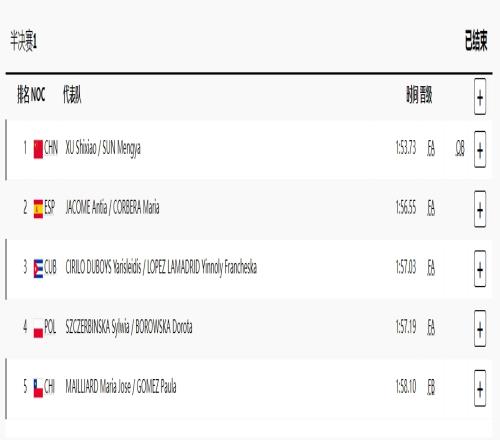Expand all rows with header plus button
The image size is (500, 440).
point(480,97)
